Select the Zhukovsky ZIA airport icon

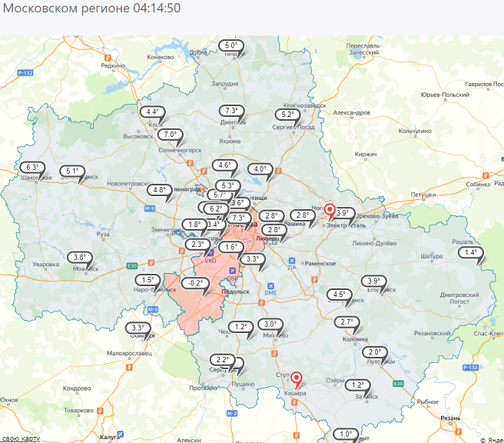[x=291, y=259]
